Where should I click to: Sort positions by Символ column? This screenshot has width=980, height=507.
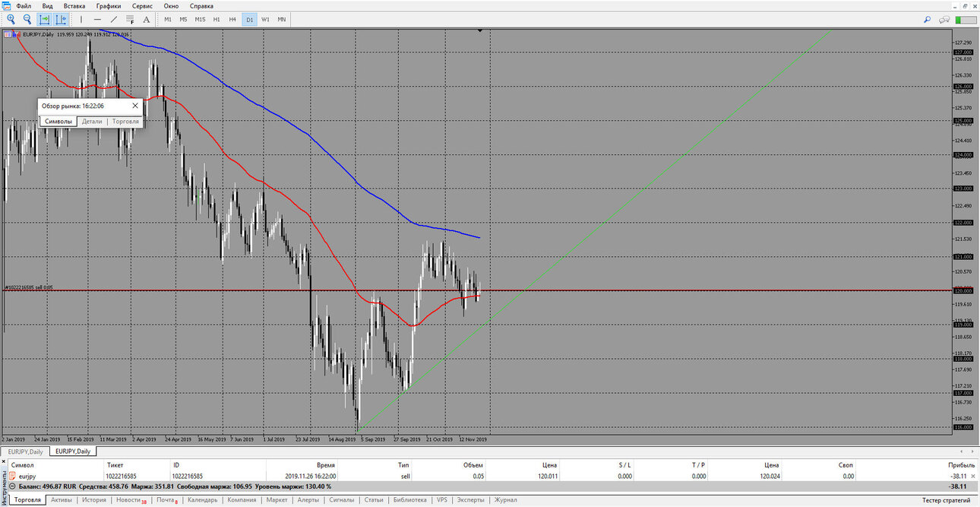[22, 464]
